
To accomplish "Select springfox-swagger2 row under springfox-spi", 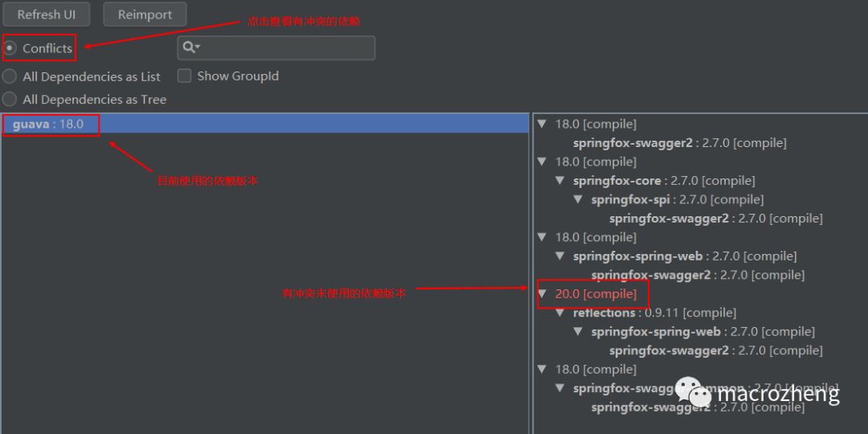I will [x=716, y=218].
